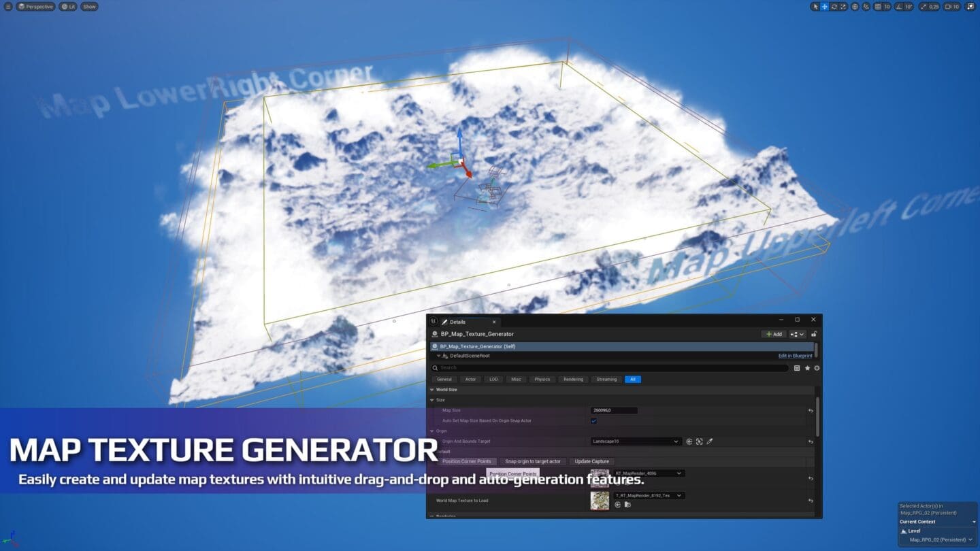Screen dimensions: 980x551
Task: Filter by General category
Action: [444, 379]
